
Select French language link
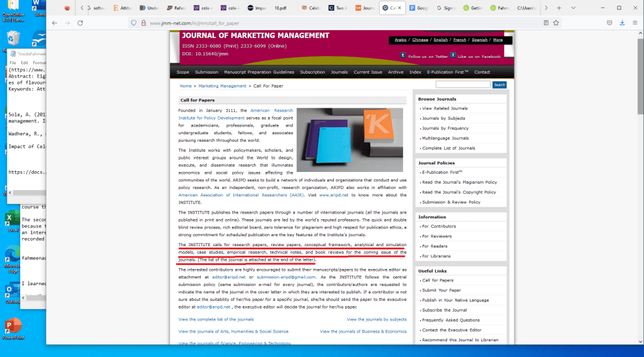[x=460, y=40]
